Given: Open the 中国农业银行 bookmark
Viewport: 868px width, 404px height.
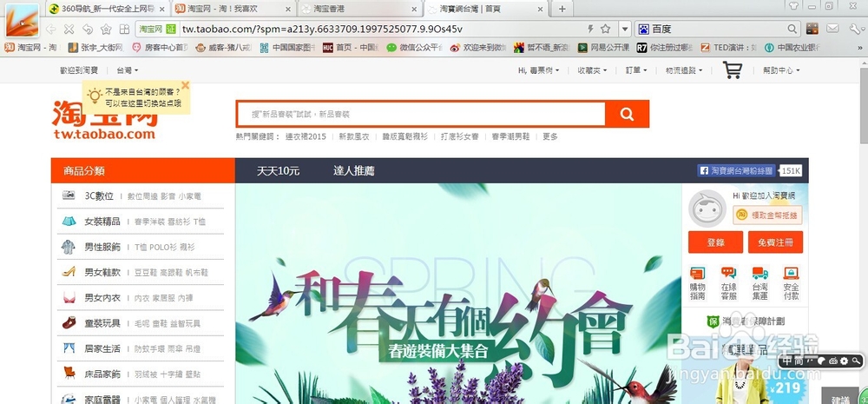Looking at the screenshot, I should [792, 48].
